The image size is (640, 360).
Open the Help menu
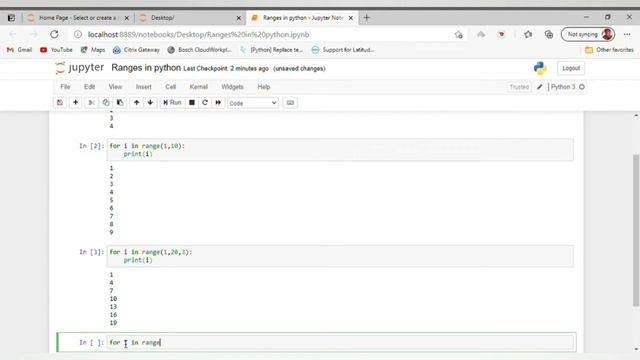[x=264, y=87]
